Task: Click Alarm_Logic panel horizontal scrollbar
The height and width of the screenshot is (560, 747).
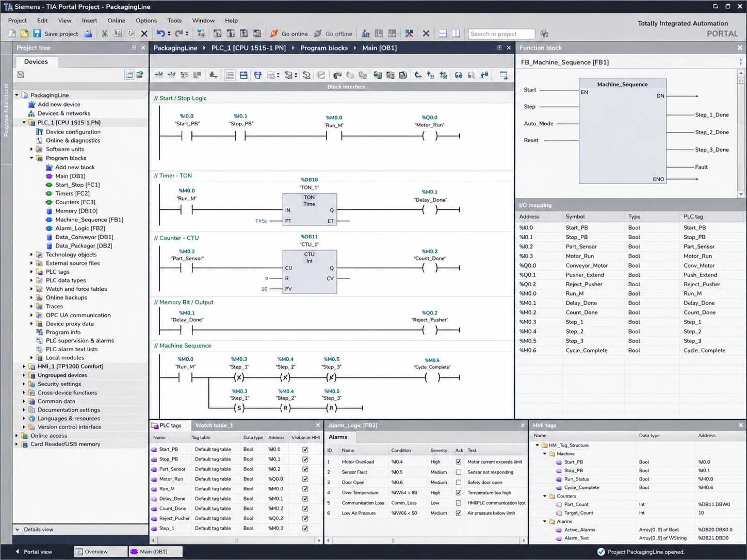Action: click(x=426, y=540)
